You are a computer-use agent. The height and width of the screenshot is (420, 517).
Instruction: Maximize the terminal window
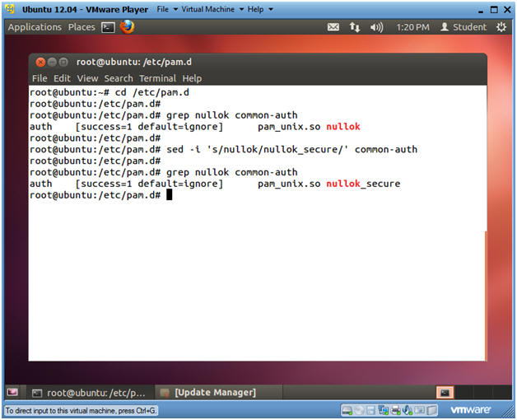(x=63, y=62)
